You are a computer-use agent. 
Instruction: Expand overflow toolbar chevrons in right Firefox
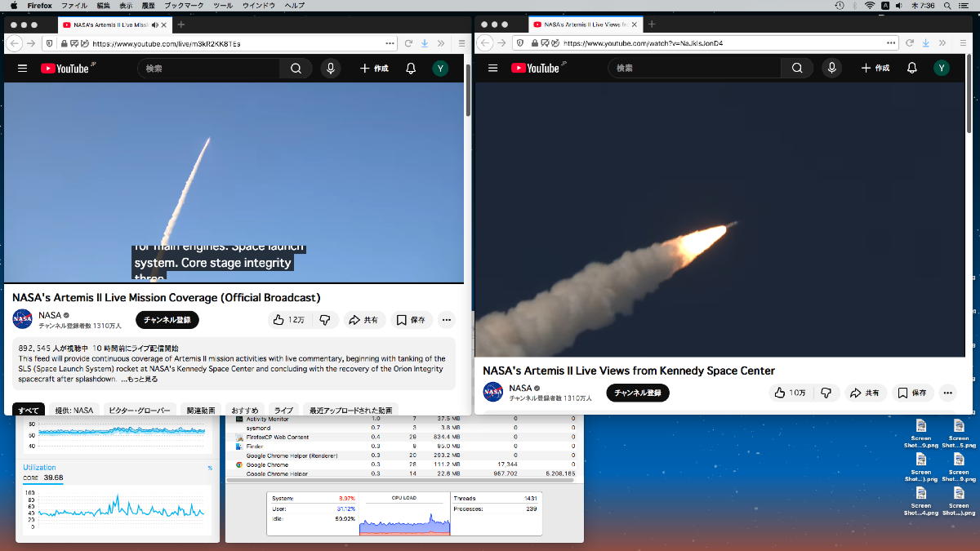[942, 43]
